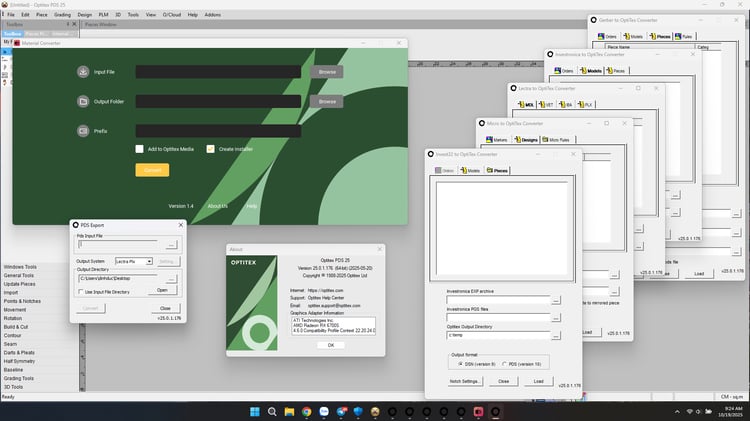Select the PDS (version 10) output format

click(503, 364)
